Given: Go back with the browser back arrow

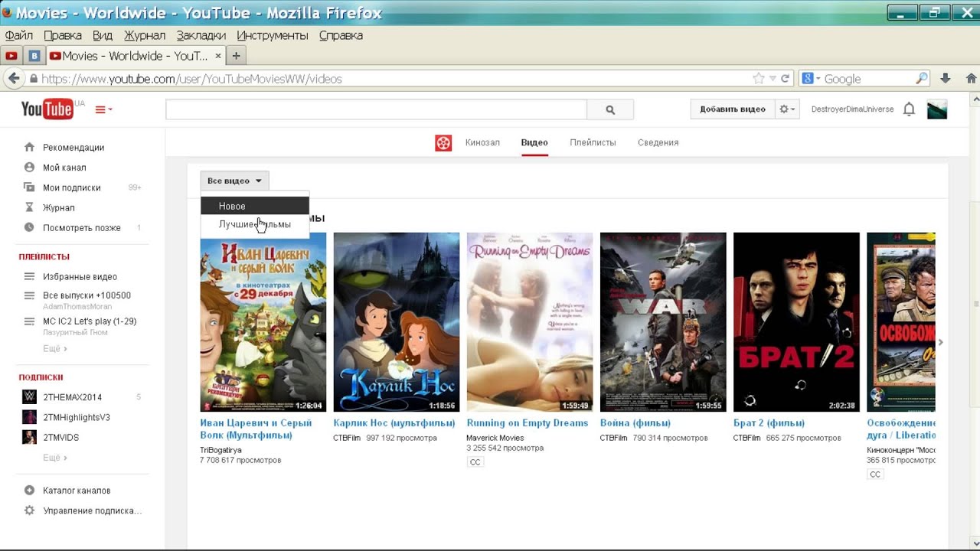Looking at the screenshot, I should pyautogui.click(x=13, y=78).
